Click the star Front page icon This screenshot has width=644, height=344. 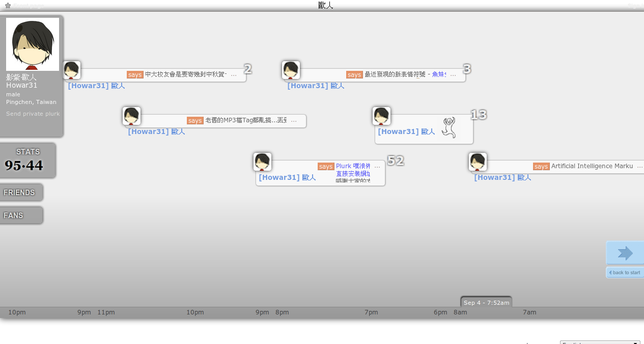click(8, 6)
